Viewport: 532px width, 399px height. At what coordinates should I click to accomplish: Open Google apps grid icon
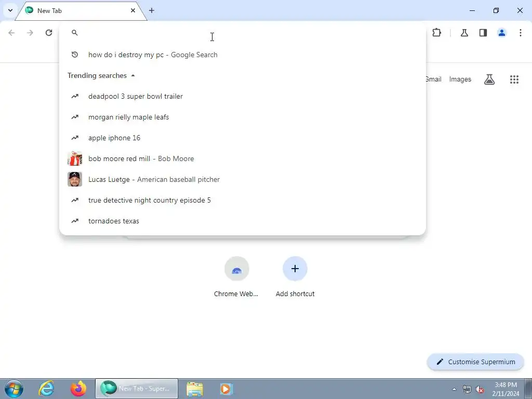tap(514, 79)
